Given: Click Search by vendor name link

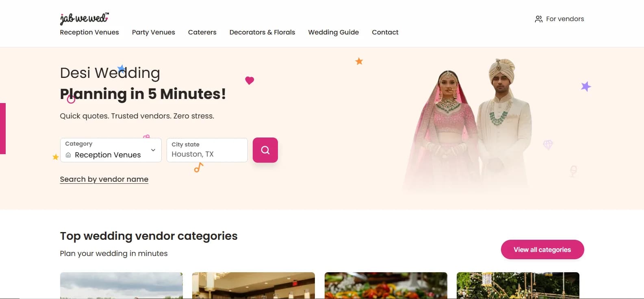Looking at the screenshot, I should [104, 179].
